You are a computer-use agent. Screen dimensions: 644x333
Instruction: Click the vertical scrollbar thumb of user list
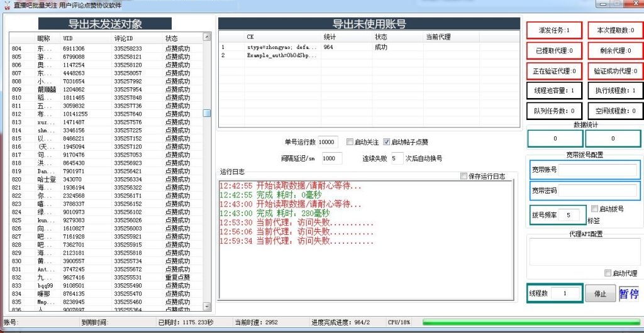pyautogui.click(x=206, y=113)
